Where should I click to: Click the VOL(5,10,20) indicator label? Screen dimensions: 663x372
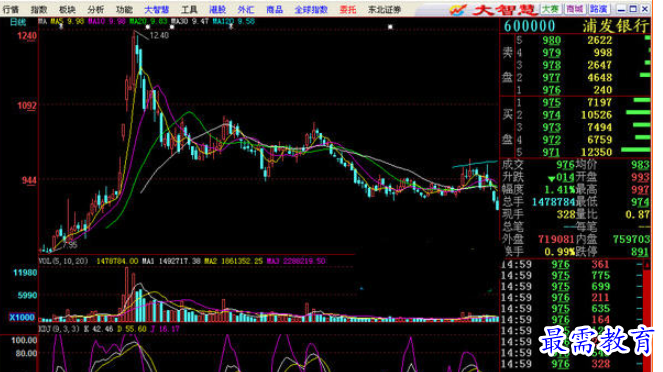(63, 261)
